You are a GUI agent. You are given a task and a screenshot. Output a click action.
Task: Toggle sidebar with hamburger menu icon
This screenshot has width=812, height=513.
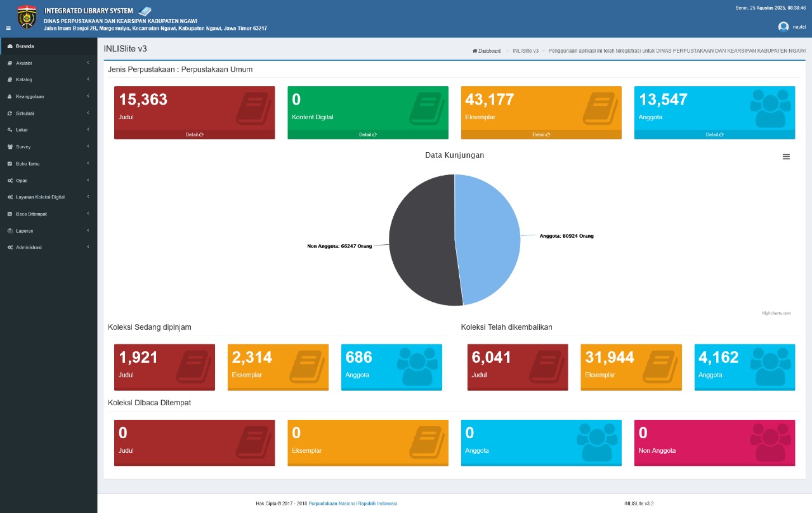(8, 28)
